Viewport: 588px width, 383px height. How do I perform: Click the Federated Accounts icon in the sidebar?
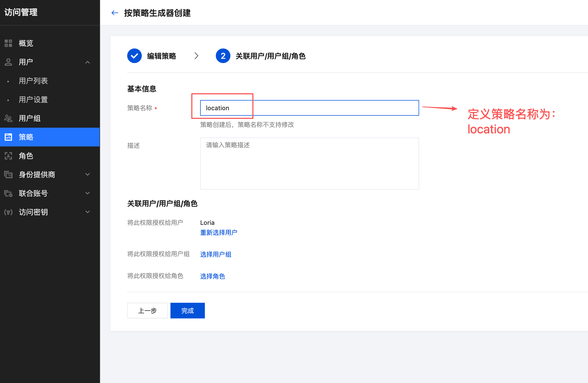[x=8, y=193]
